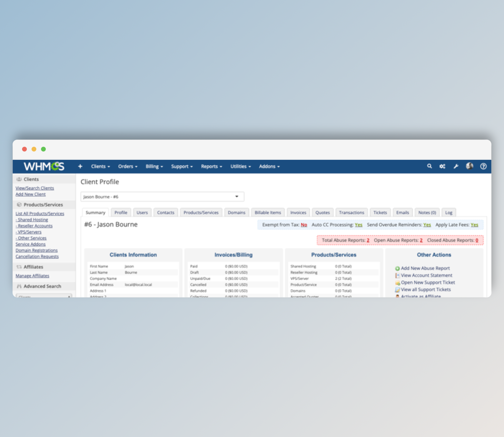This screenshot has height=437, width=504.
Task: Click the View all Support Tickets icon
Action: tap(397, 290)
